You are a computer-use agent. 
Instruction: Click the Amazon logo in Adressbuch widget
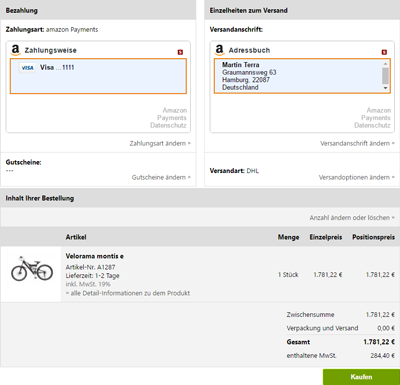point(219,50)
